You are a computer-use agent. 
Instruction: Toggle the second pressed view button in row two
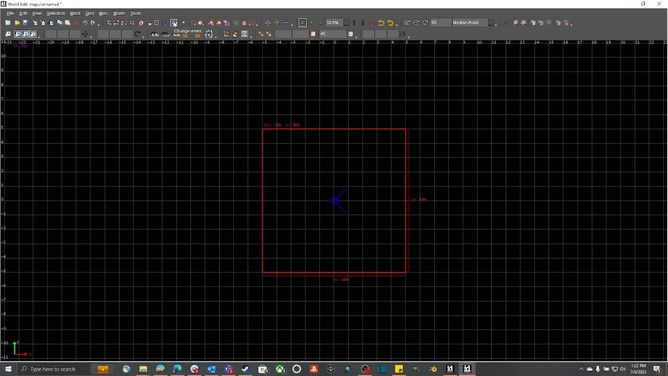click(x=26, y=34)
